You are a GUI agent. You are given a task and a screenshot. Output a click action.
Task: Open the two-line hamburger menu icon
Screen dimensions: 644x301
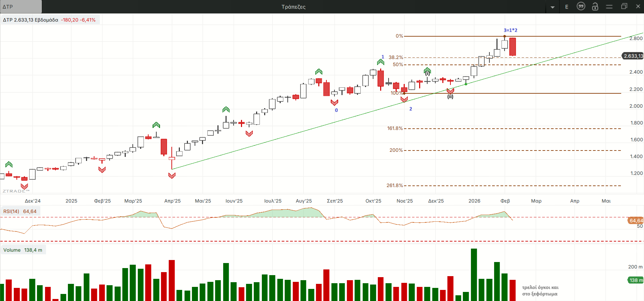(609, 7)
